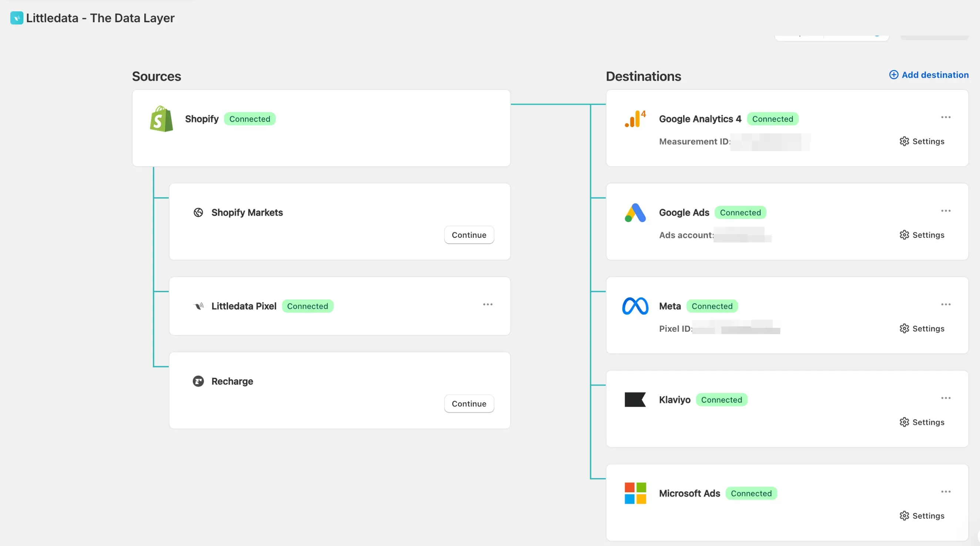Click the Klaviyo flag logo
This screenshot has width=980, height=546.
[635, 399]
